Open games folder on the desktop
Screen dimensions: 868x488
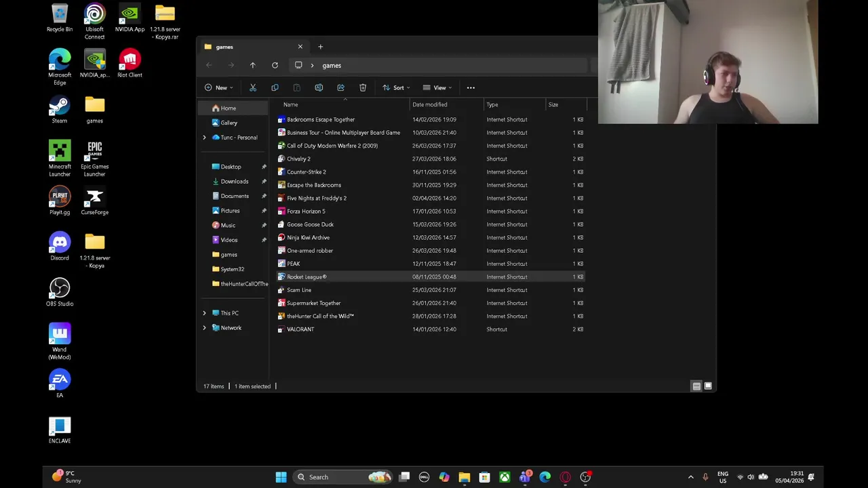94,110
